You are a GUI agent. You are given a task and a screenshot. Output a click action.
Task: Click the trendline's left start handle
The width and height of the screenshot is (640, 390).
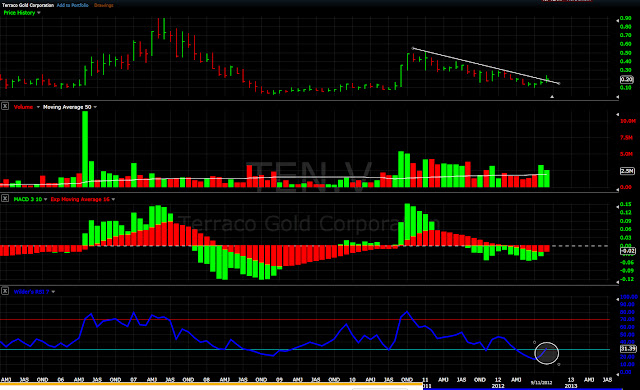coord(412,48)
